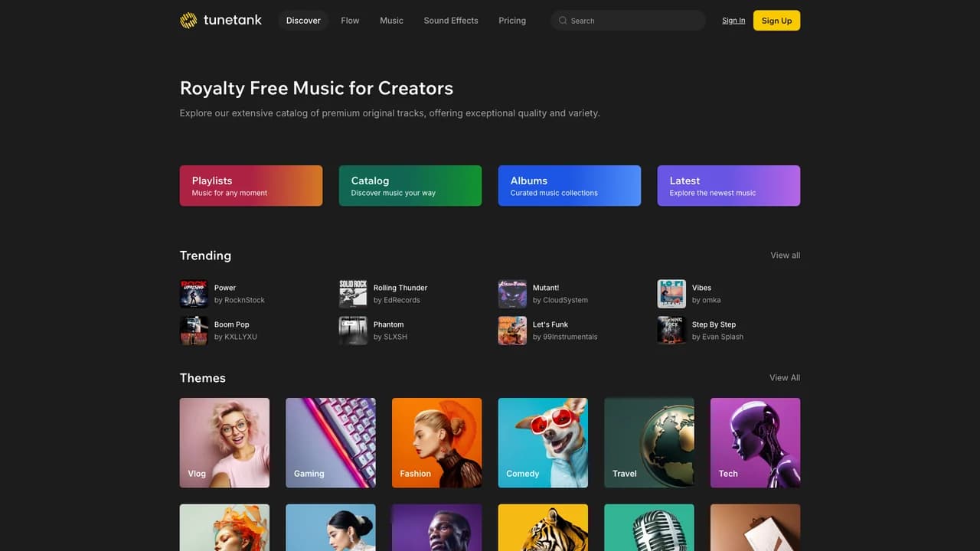Click the artist name EdRecords
This screenshot has width=980, height=551.
pyautogui.click(x=402, y=300)
